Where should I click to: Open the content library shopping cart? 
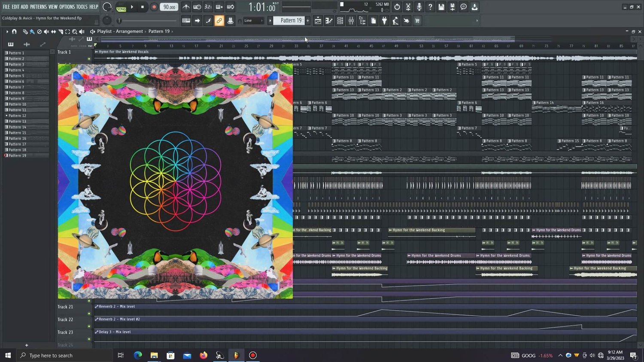[x=417, y=21]
